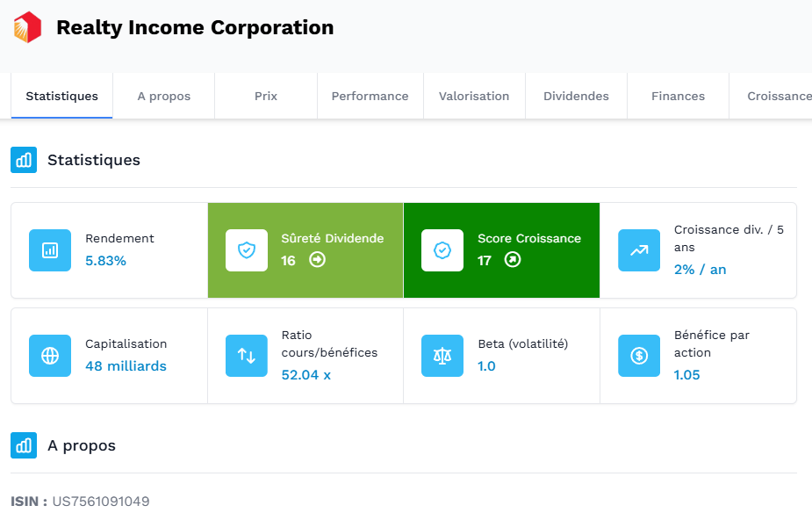Click the Realty Income Corporation logo
This screenshot has height=520, width=812.
[27, 27]
